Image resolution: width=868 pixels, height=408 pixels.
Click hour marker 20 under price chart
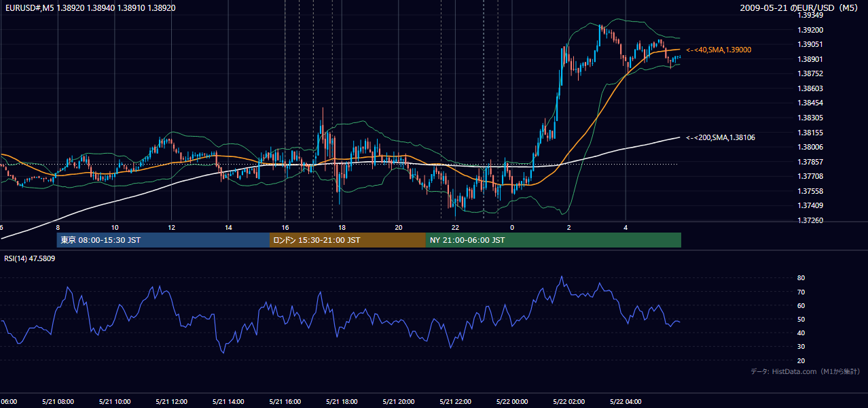[399, 227]
